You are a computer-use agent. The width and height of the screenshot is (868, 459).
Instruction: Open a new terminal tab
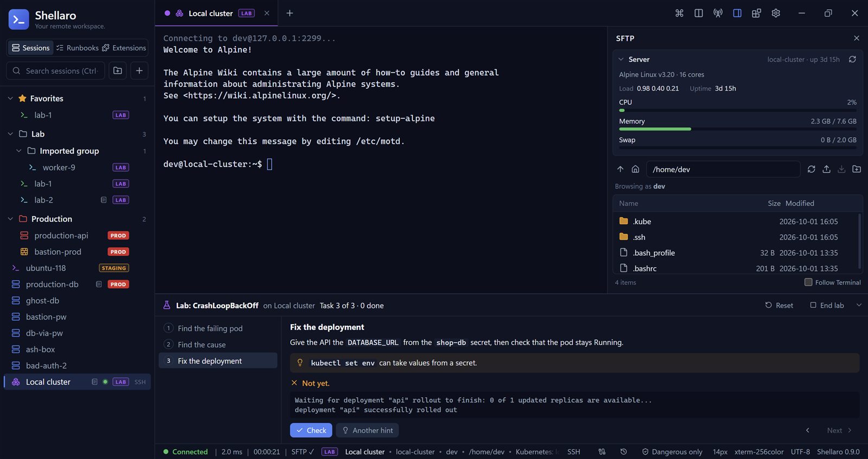[290, 13]
